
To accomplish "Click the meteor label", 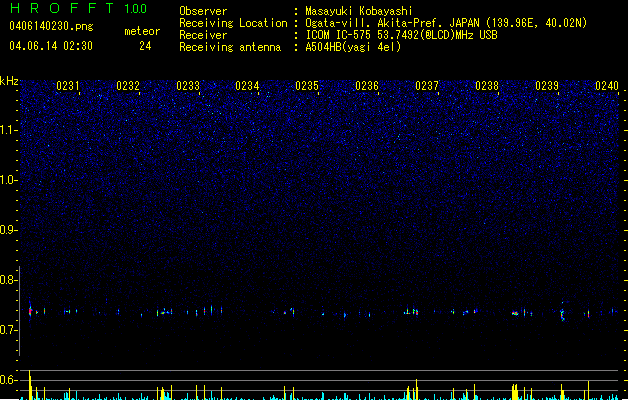I will 142,31.
